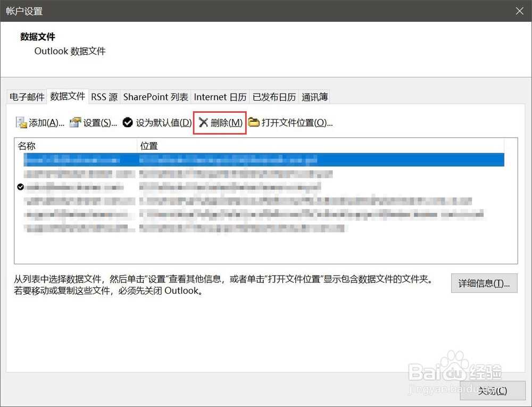Click the 打开文件位置 folder icon
Viewport: 532px width, 407px height.
[x=253, y=122]
